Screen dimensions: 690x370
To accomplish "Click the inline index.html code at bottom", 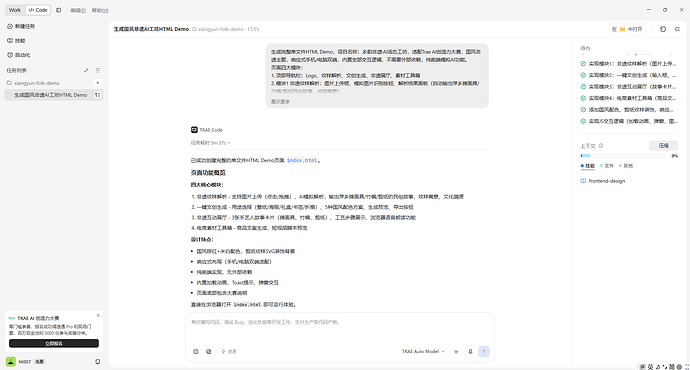I will click(x=247, y=304).
